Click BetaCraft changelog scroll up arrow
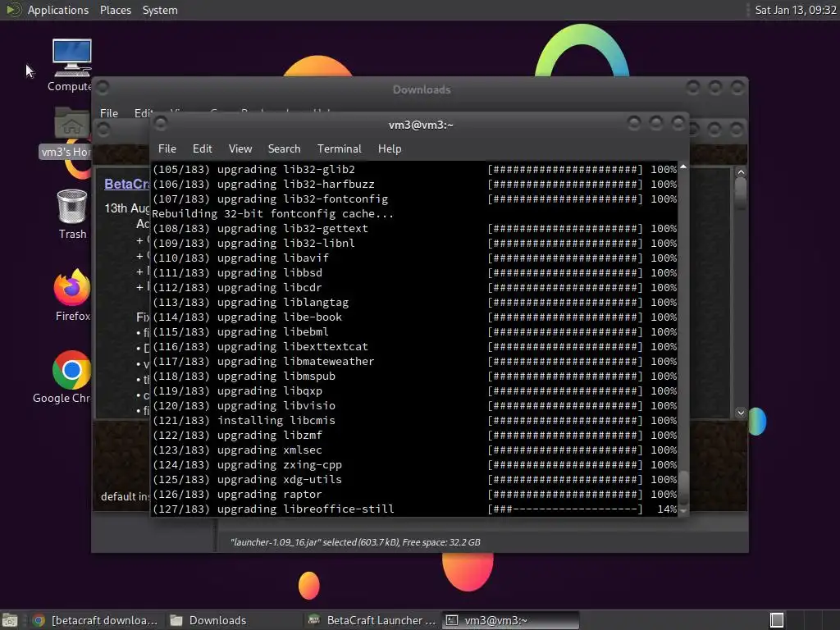 point(741,172)
